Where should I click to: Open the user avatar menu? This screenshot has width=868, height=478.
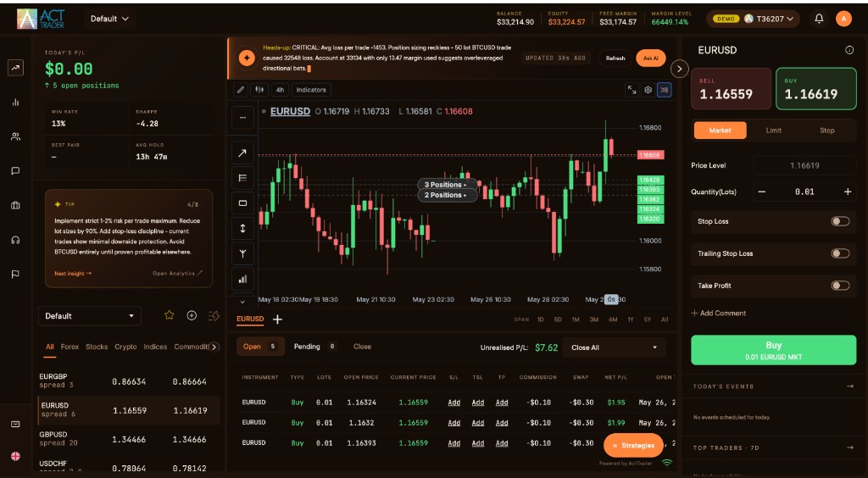pyautogui.click(x=843, y=19)
